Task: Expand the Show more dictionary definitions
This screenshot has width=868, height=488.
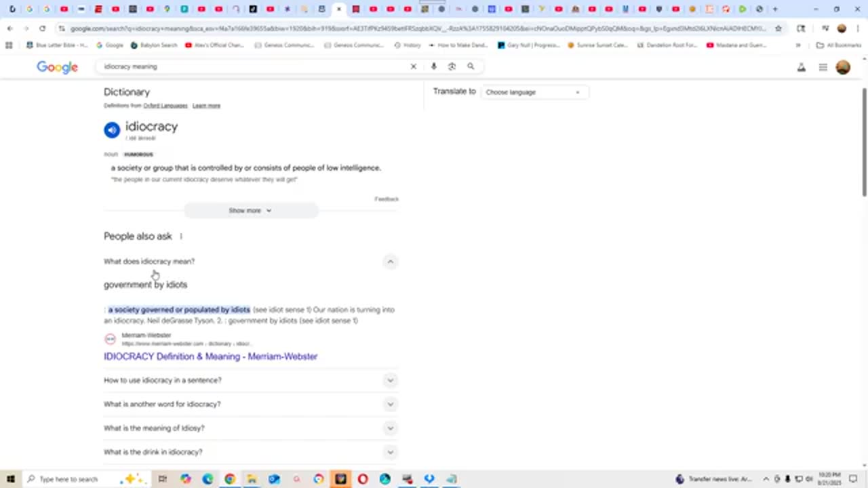Action: [x=250, y=210]
